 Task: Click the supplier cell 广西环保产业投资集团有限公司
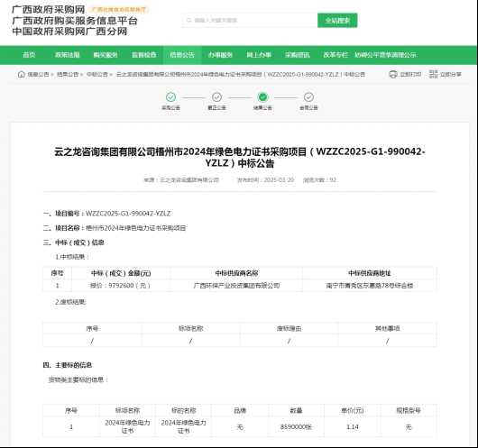tap(236, 286)
